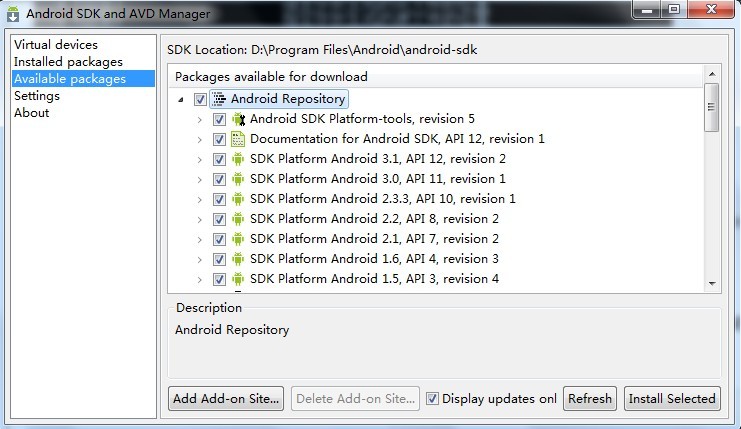Expand Documentation for Android SDK row arrow

click(199, 140)
